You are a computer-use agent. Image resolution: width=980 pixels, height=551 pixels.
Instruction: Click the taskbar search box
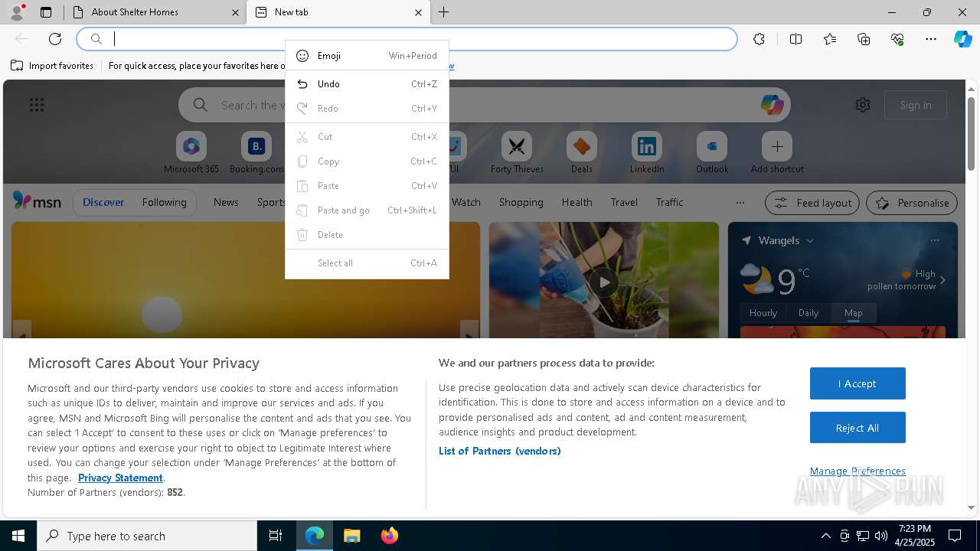point(147,536)
